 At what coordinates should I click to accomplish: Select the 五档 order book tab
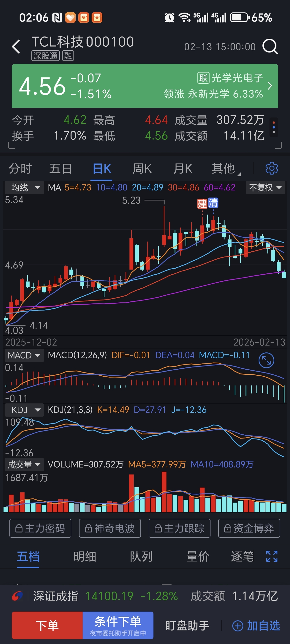click(28, 556)
